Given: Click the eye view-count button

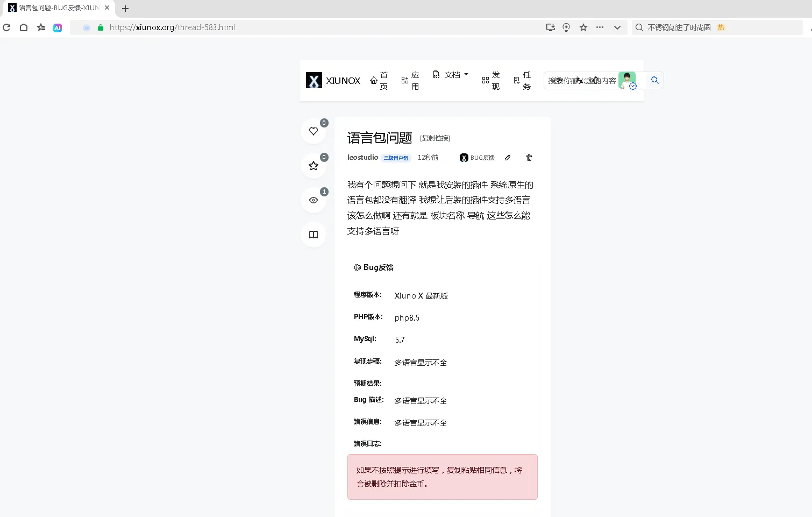Looking at the screenshot, I should click(314, 200).
